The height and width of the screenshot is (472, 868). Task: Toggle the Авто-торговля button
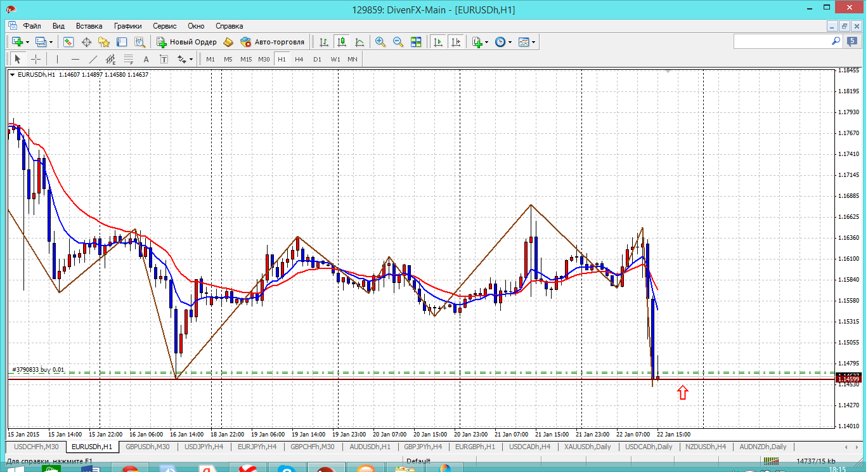coord(273,42)
